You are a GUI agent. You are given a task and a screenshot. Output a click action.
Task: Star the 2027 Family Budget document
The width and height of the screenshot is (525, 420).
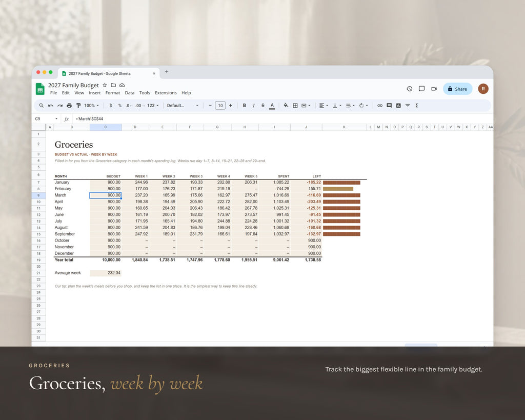coord(105,85)
